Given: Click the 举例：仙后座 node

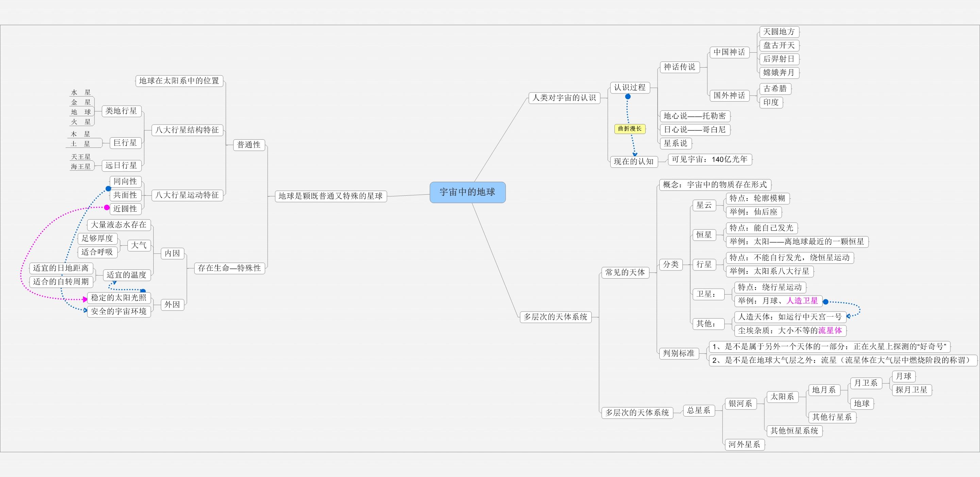Looking at the screenshot, I should (x=754, y=212).
